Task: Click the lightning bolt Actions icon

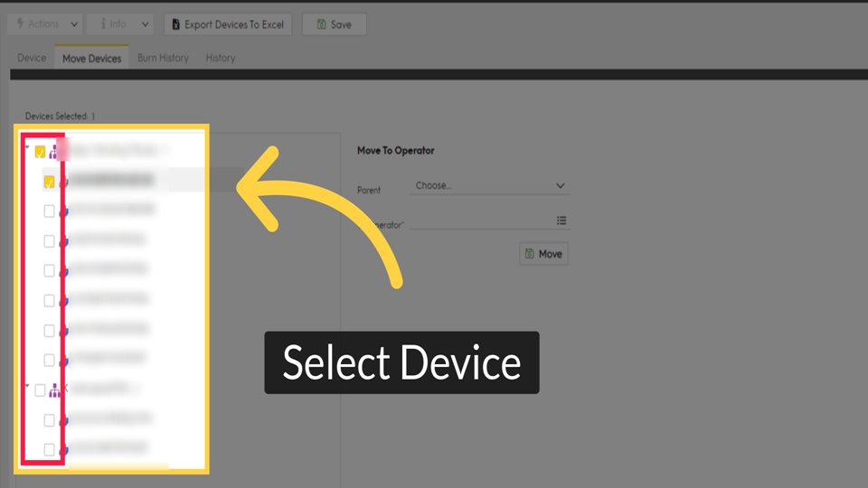Action: point(21,24)
